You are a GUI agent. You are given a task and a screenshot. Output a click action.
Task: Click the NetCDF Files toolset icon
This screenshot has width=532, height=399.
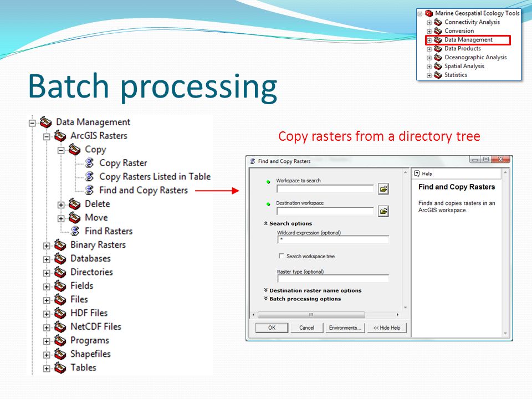(x=60, y=327)
